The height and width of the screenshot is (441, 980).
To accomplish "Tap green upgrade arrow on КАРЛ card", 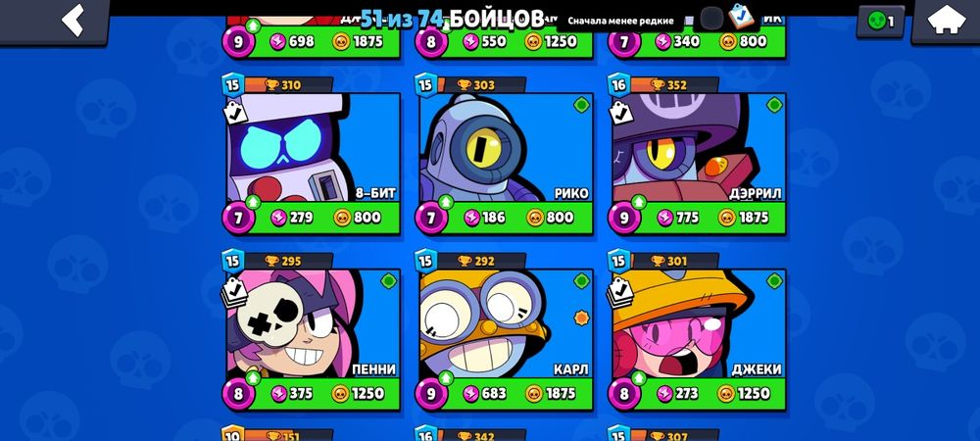I will pyautogui.click(x=446, y=378).
